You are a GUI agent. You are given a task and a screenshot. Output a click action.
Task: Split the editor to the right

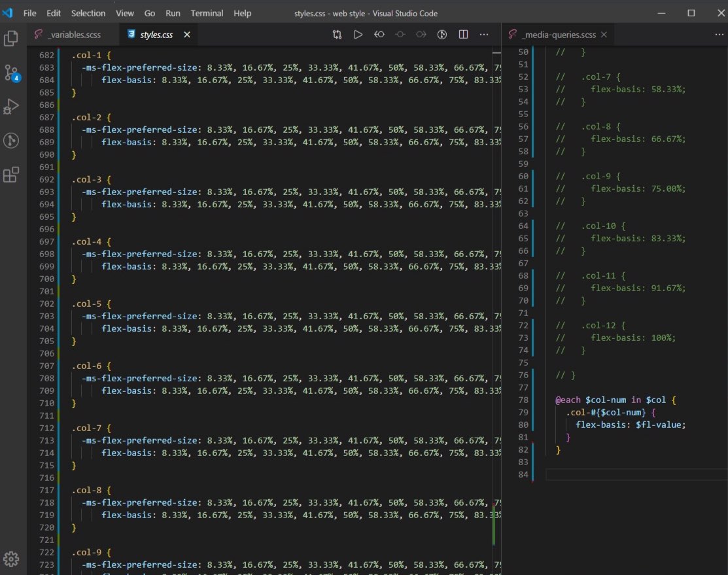[463, 35]
